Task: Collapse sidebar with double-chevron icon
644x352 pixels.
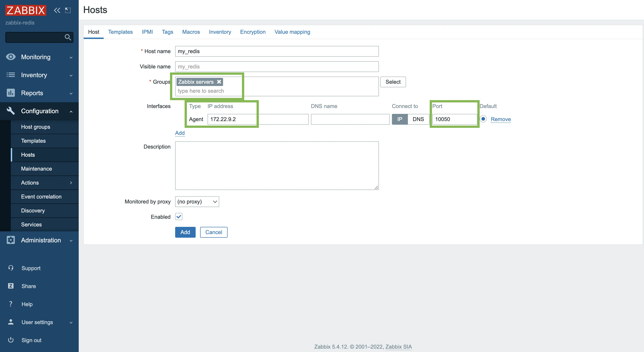Action: (x=57, y=10)
